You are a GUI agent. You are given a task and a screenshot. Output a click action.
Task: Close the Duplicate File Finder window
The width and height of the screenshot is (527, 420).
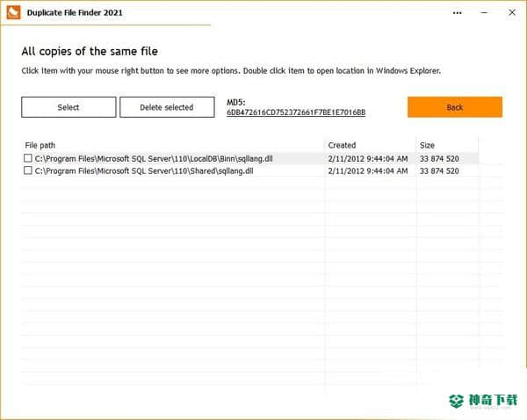pyautogui.click(x=512, y=12)
